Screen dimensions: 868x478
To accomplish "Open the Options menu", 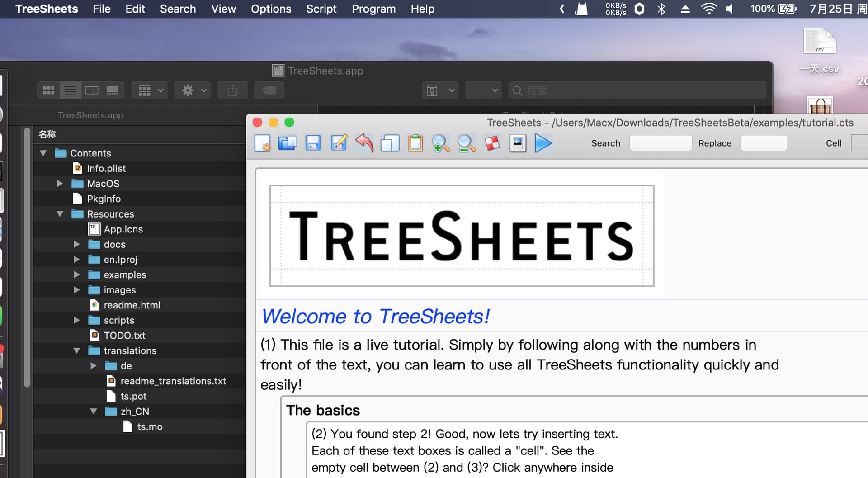I will (x=271, y=9).
